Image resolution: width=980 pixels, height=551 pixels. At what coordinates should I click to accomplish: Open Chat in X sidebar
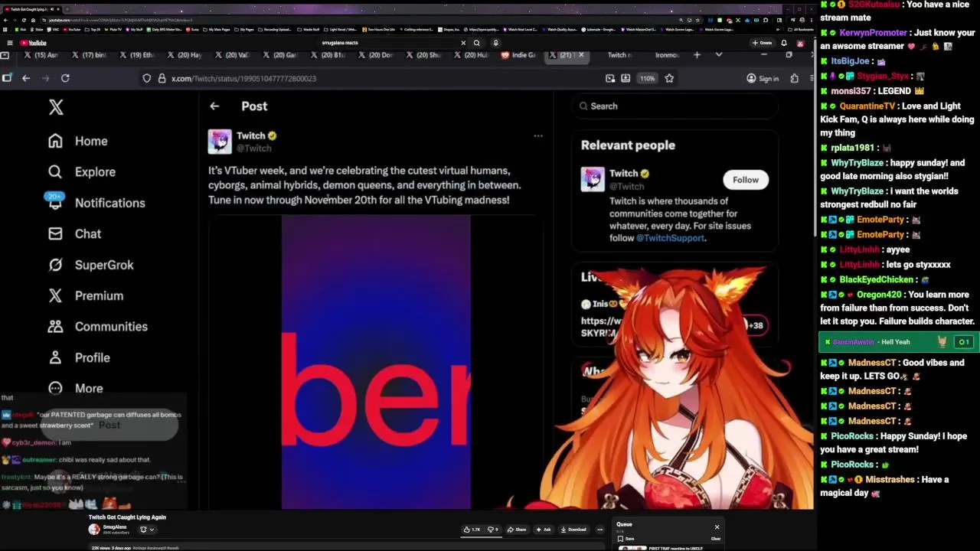click(x=74, y=233)
